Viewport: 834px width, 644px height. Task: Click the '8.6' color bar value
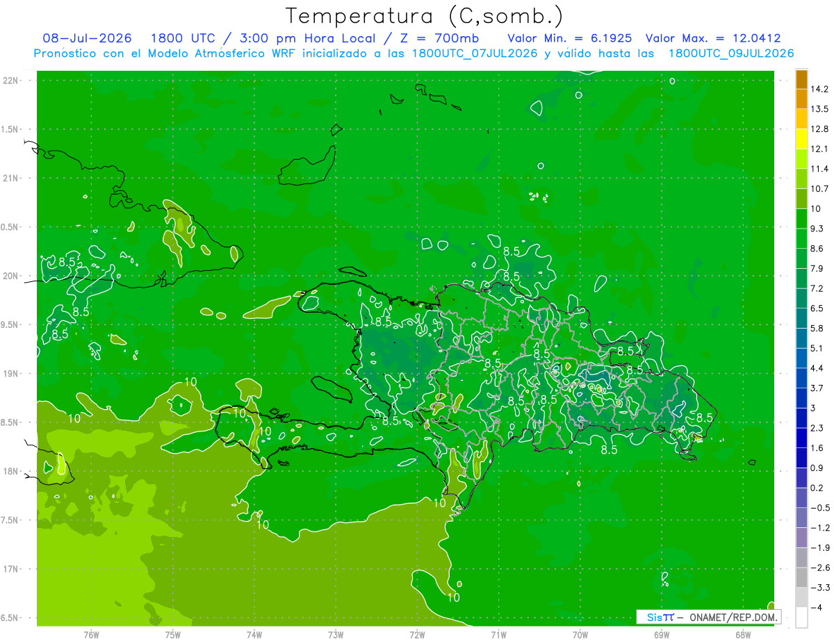[818, 249]
